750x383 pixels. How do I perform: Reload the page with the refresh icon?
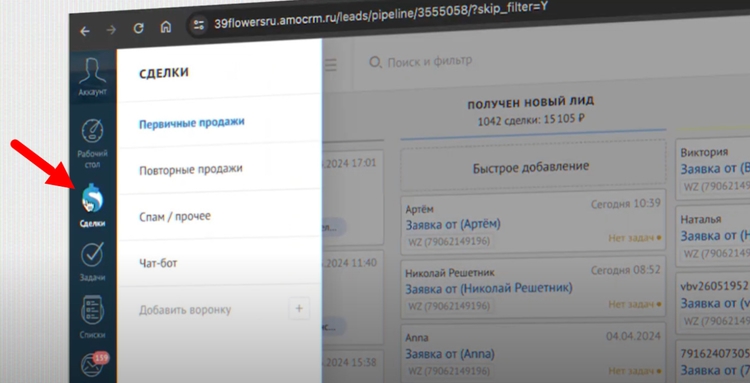[139, 29]
